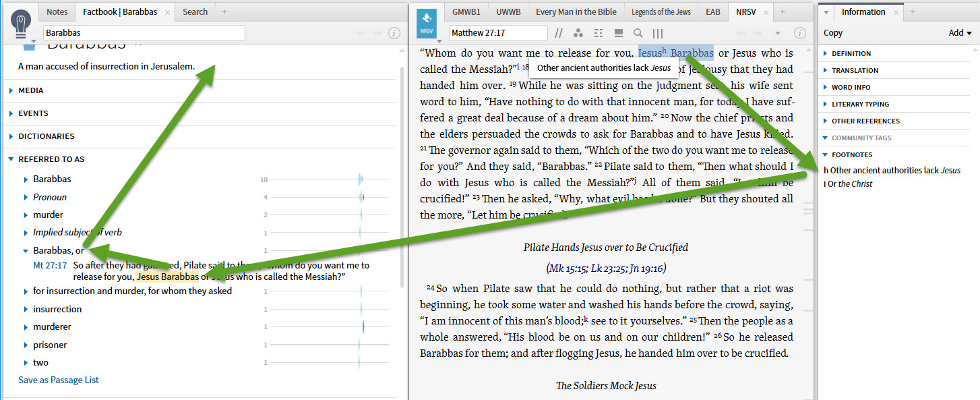Open the NRSV resource panel menu icon
Viewport: 980px width, 400px height.
426,24
